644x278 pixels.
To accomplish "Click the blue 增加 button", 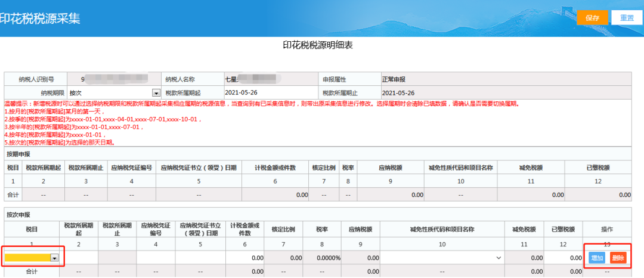I will (x=597, y=258).
